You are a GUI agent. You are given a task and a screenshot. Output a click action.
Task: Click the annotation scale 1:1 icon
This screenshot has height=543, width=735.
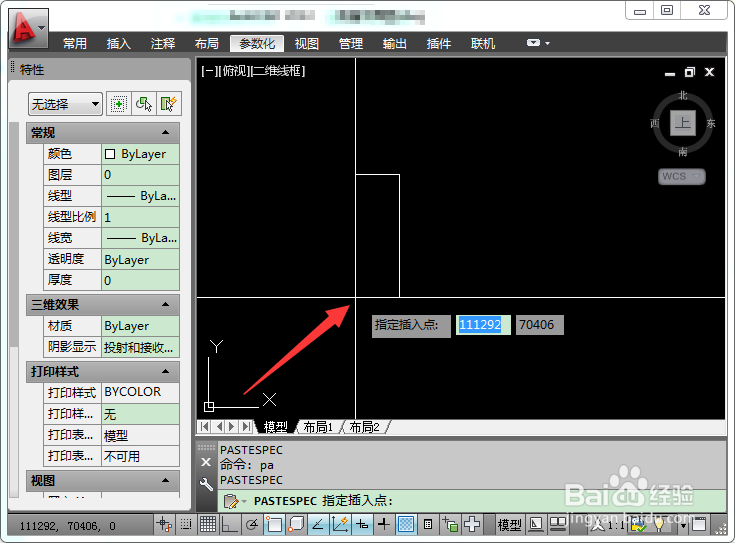pos(608,525)
